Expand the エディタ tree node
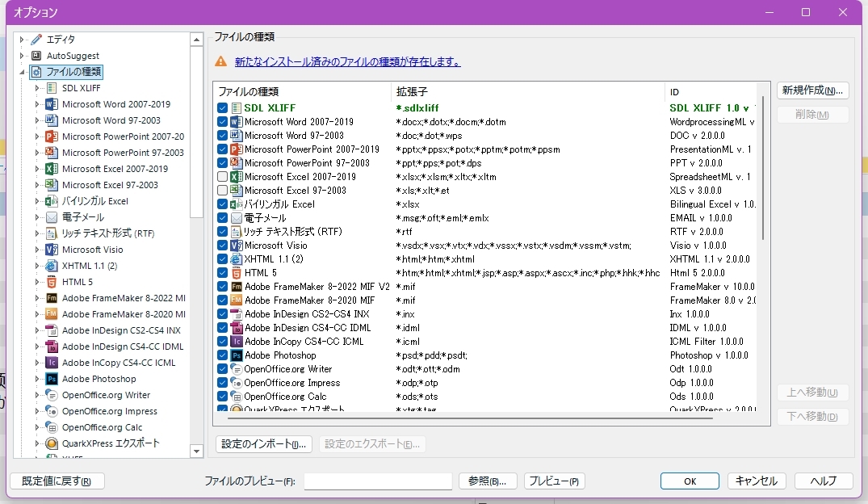This screenshot has height=504, width=868. 22,40
